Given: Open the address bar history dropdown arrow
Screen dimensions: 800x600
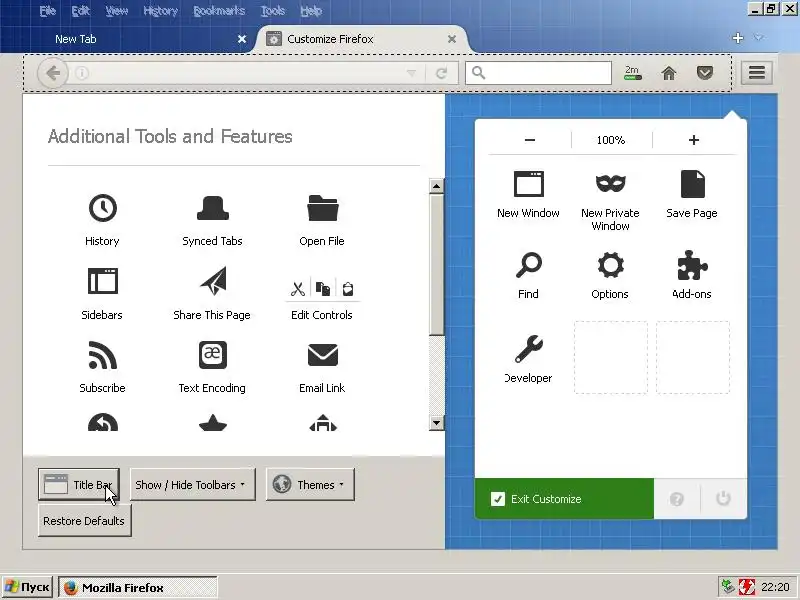Looking at the screenshot, I should tap(411, 73).
